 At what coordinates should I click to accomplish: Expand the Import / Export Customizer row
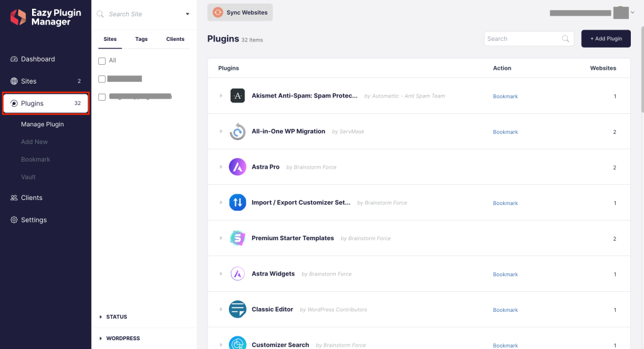pos(221,202)
